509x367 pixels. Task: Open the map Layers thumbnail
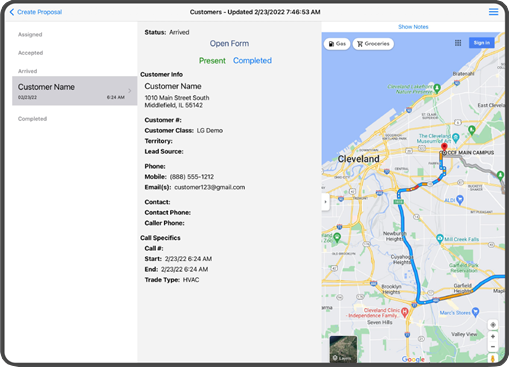pos(343,349)
